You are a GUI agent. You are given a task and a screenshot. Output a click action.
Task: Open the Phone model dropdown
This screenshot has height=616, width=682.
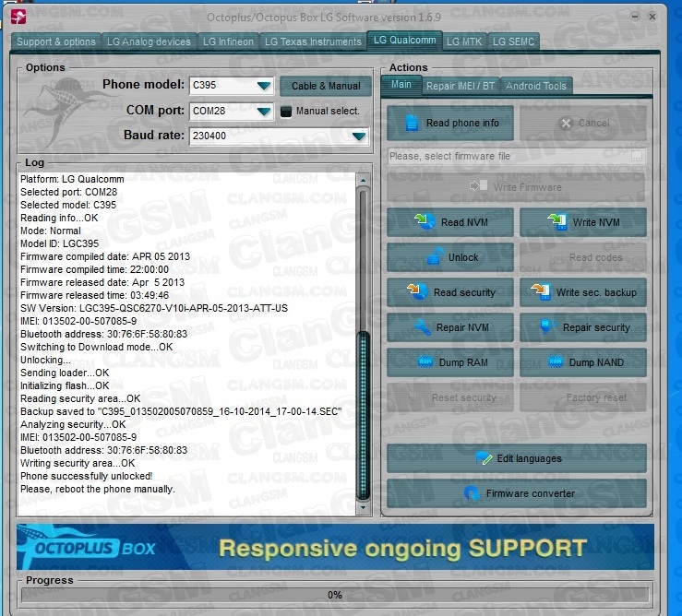click(264, 85)
